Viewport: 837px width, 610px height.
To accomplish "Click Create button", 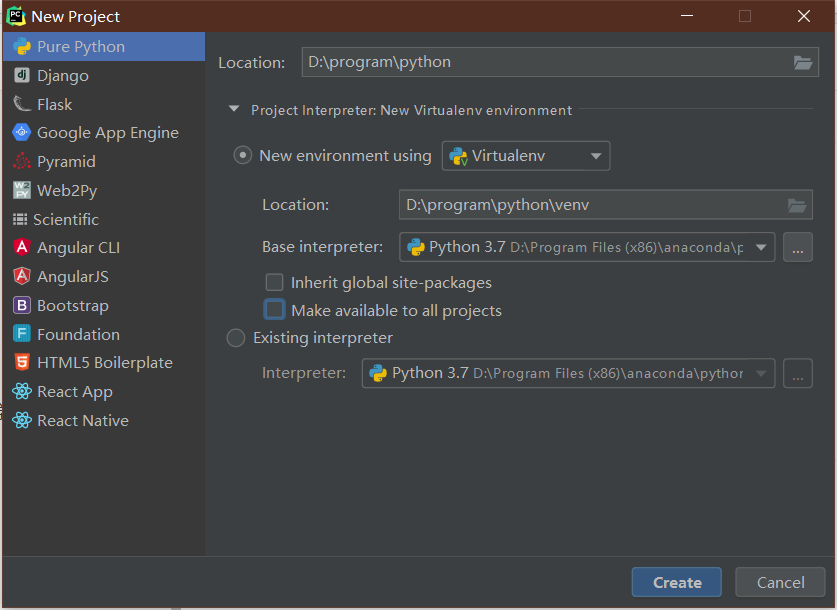I will pyautogui.click(x=677, y=582).
